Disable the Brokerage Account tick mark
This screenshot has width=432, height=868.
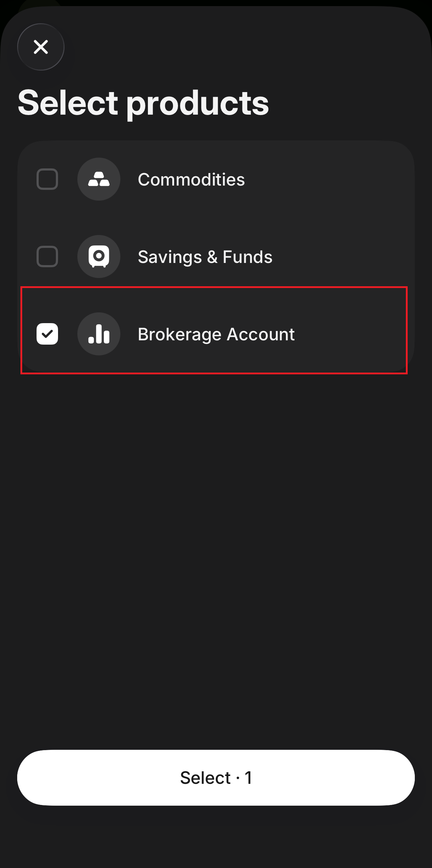[x=47, y=334]
